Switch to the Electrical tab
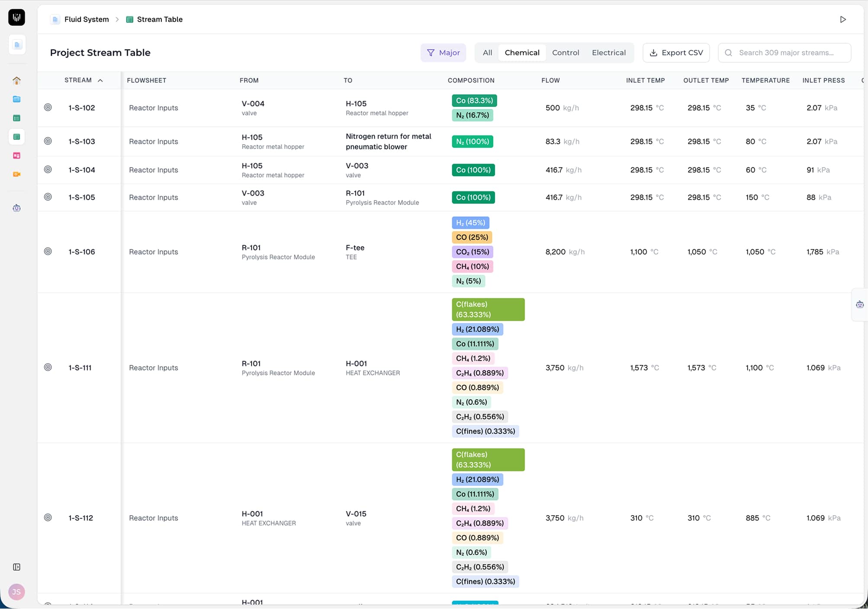The width and height of the screenshot is (868, 609). point(608,53)
